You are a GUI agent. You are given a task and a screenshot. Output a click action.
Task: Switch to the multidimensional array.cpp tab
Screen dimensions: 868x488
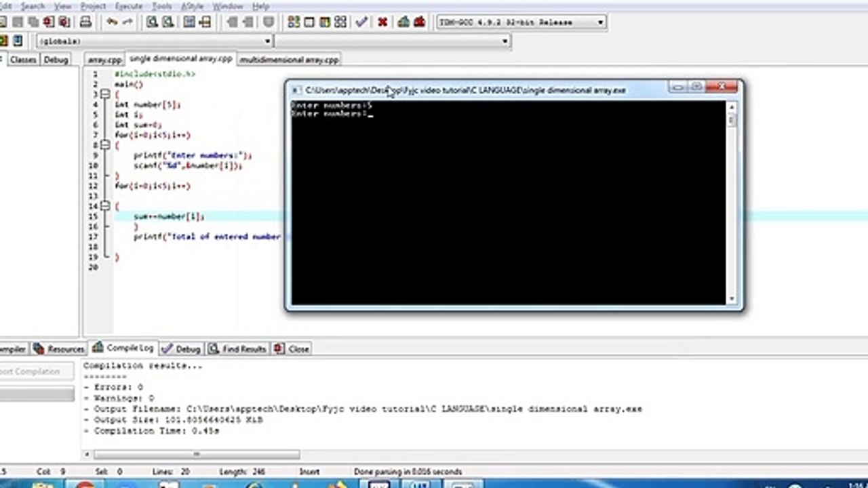point(289,60)
